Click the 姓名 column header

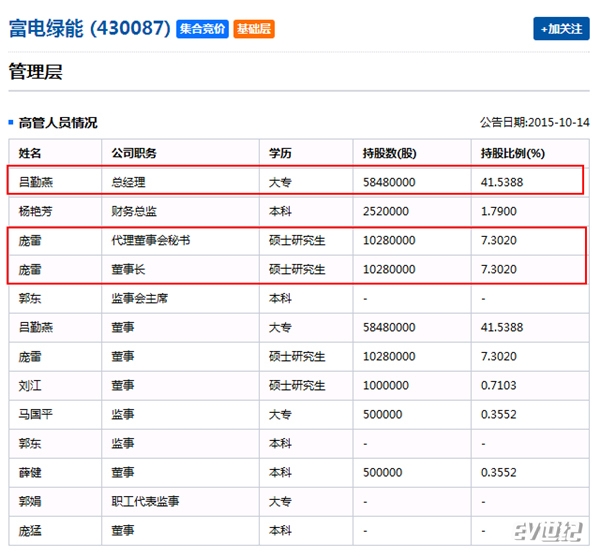point(30,153)
